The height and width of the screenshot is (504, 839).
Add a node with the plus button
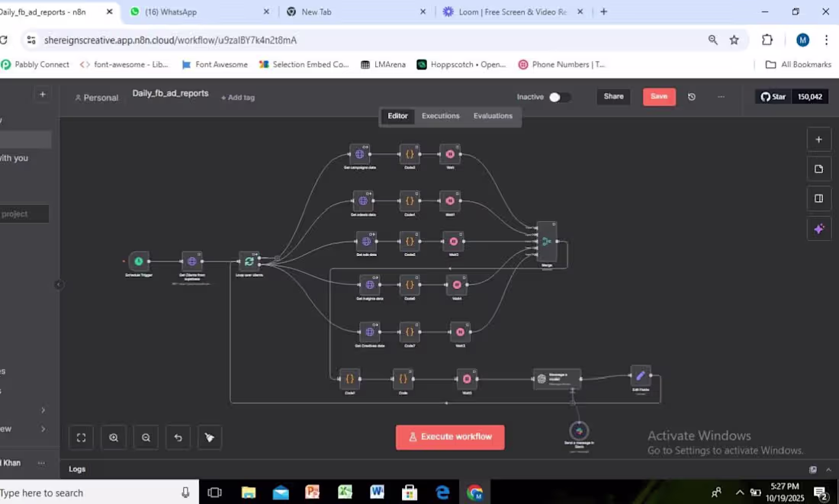[818, 140]
